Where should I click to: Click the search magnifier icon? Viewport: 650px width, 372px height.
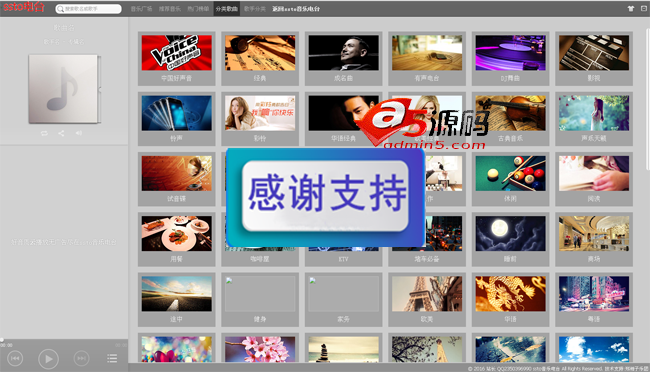click(60, 9)
